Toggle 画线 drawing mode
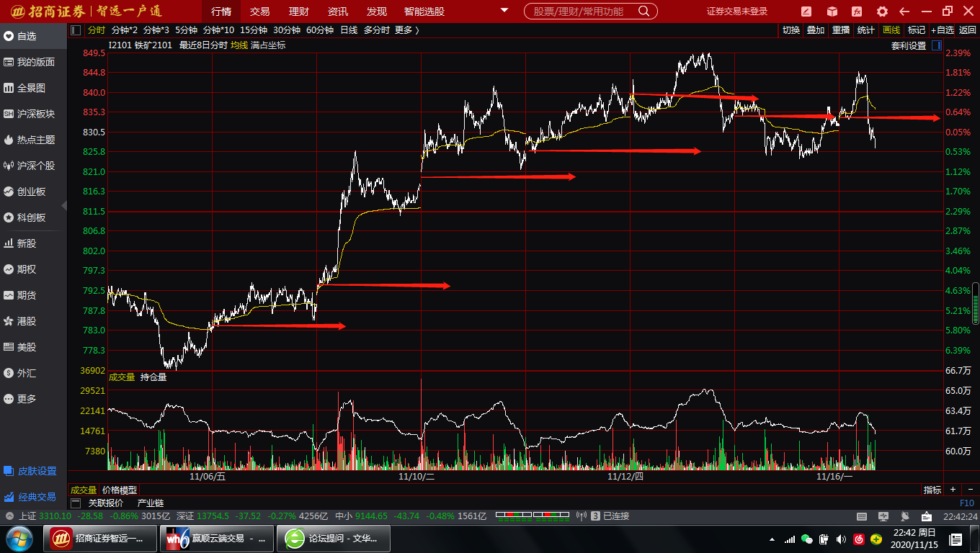 [891, 30]
